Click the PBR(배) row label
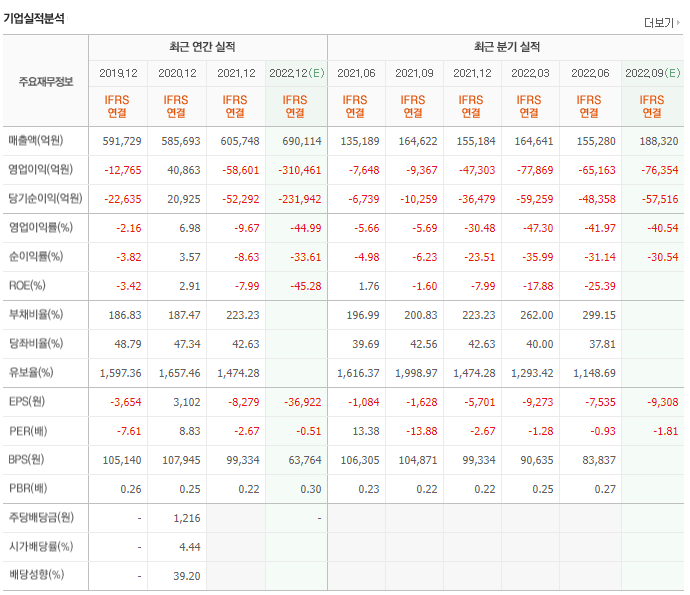 coord(28,488)
